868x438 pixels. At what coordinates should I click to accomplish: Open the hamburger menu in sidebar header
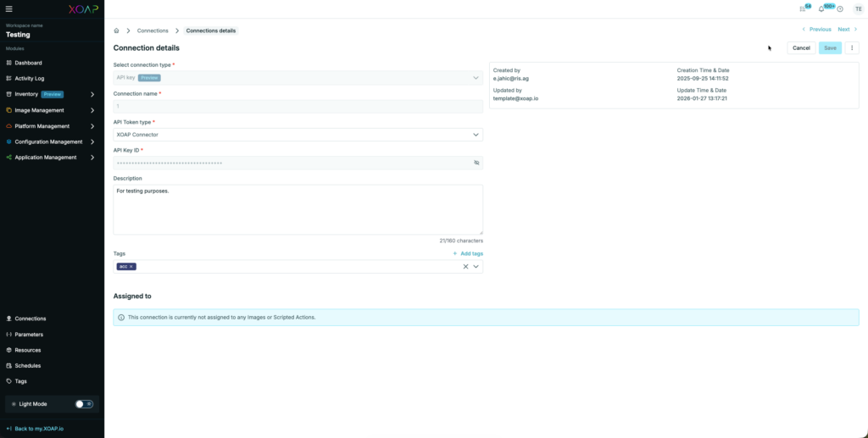(x=8, y=8)
